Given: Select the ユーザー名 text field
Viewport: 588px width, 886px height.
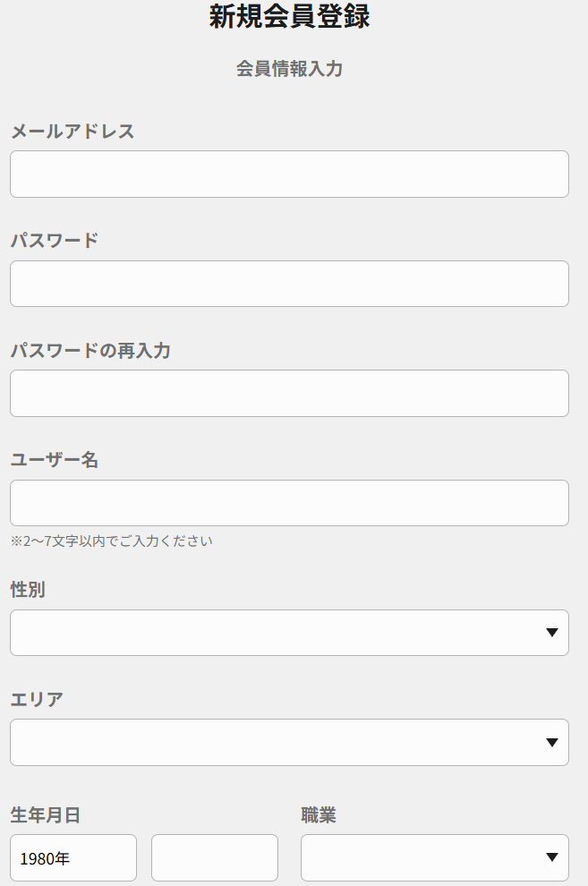Looking at the screenshot, I should [289, 503].
